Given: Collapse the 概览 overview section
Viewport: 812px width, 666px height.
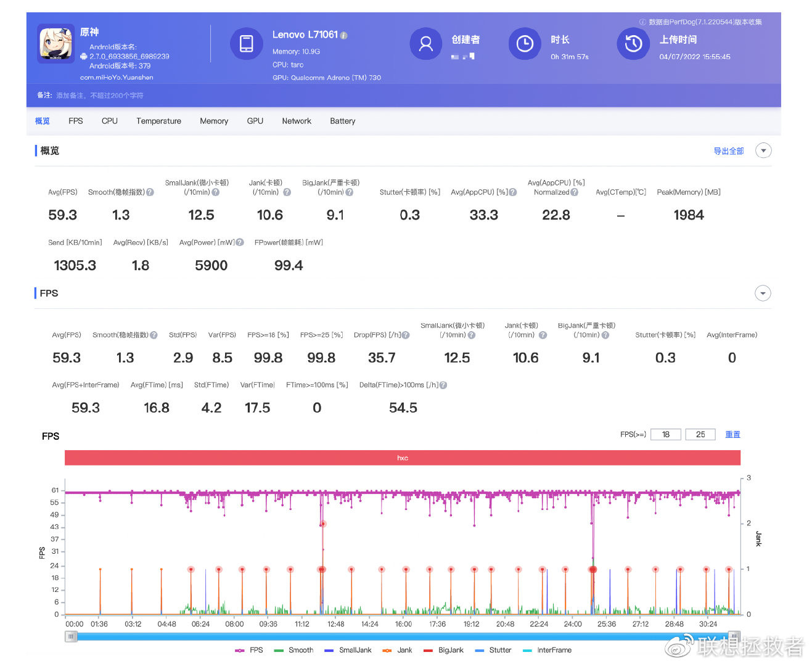Looking at the screenshot, I should (x=763, y=150).
